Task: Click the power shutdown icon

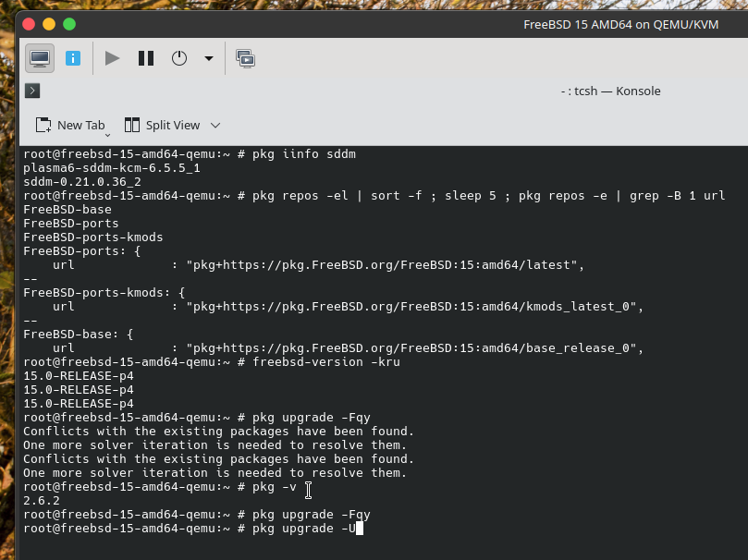Action: pyautogui.click(x=179, y=58)
